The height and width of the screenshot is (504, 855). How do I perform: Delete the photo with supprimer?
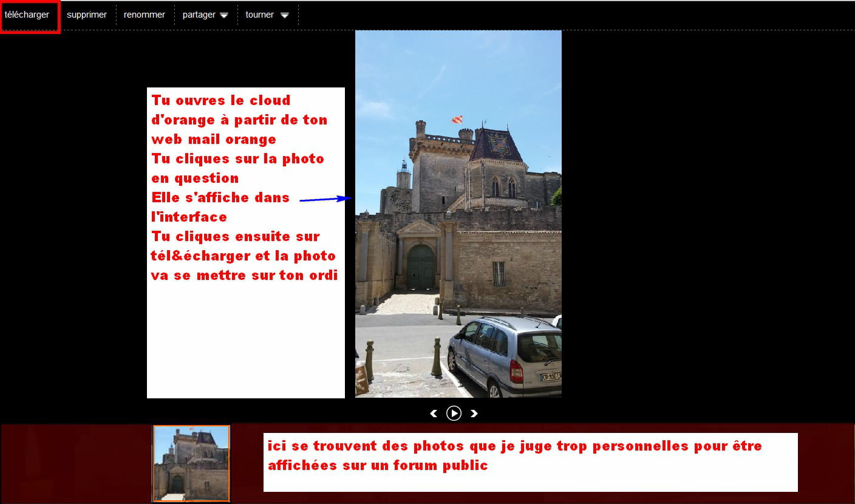coord(87,15)
